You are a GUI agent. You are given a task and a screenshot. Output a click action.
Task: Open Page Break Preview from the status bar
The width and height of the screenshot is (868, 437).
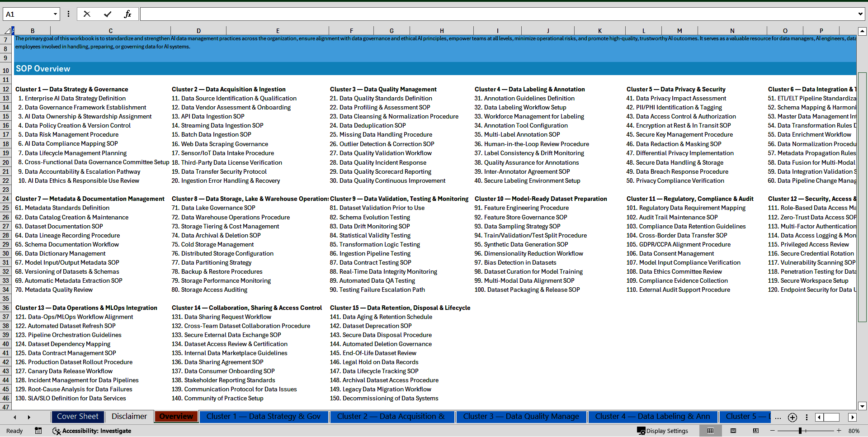point(756,431)
